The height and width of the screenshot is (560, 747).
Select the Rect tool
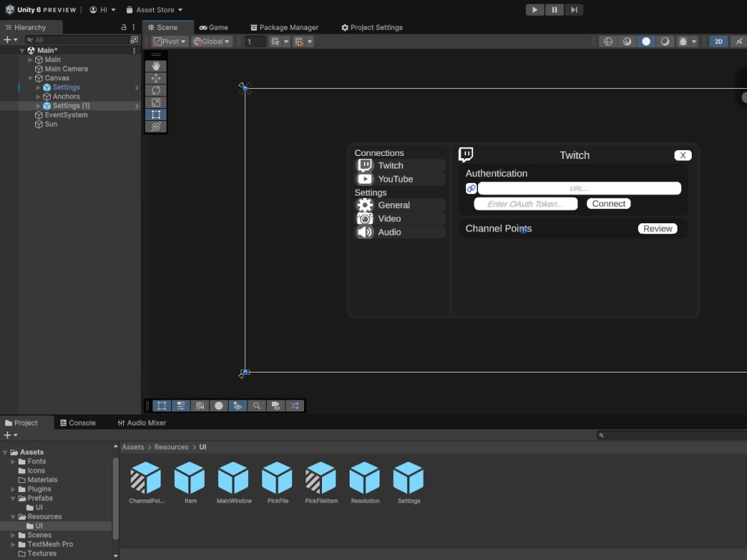click(x=156, y=115)
